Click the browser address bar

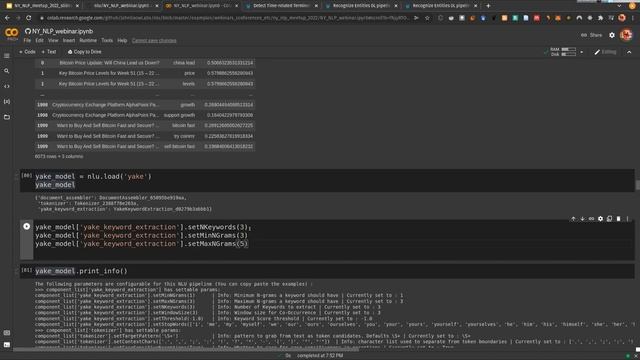[227, 18]
